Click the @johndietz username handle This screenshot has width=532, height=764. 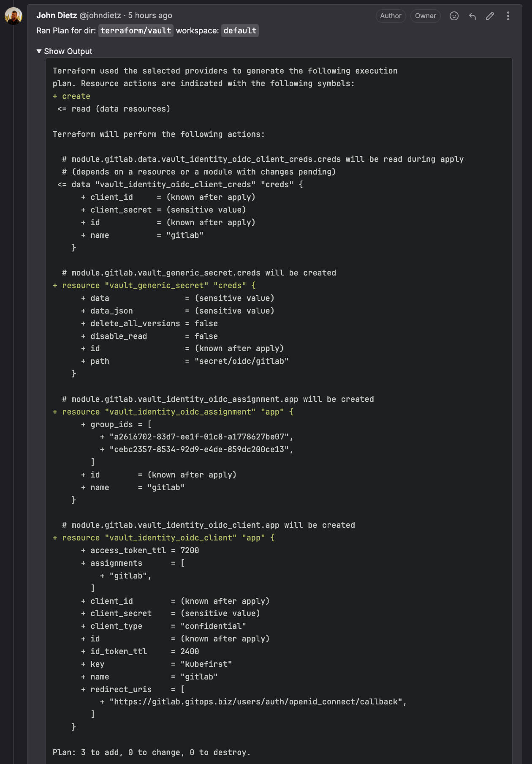(100, 16)
